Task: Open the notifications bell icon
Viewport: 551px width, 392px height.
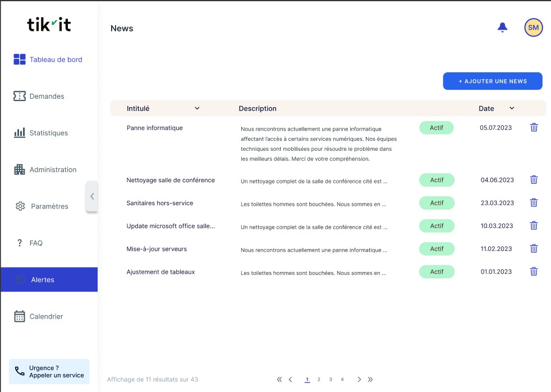Action: [502, 27]
